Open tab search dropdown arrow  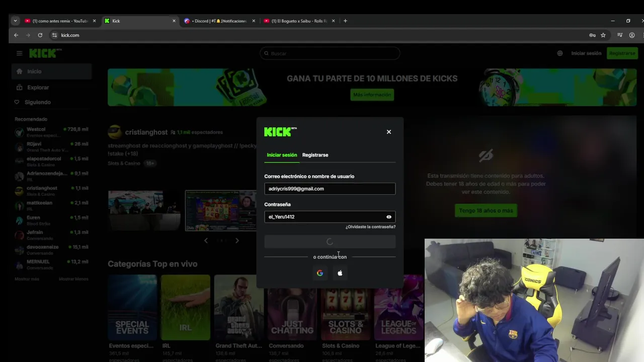click(x=16, y=21)
